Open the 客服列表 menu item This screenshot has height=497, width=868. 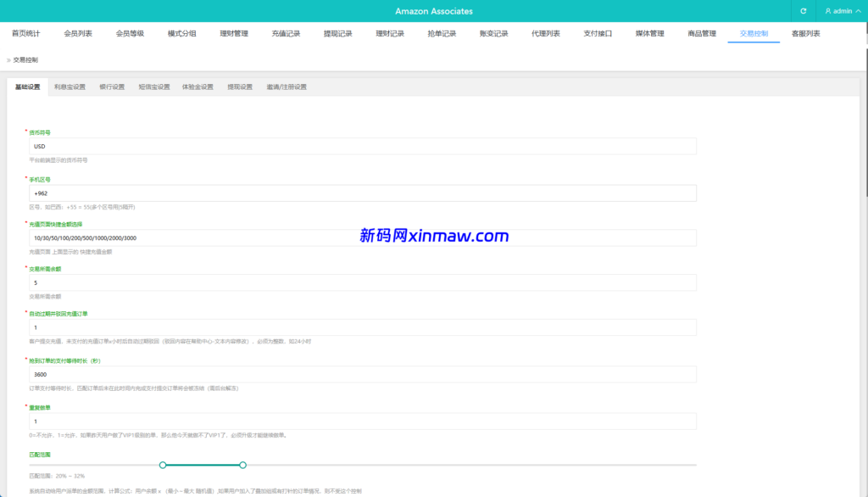click(x=807, y=33)
